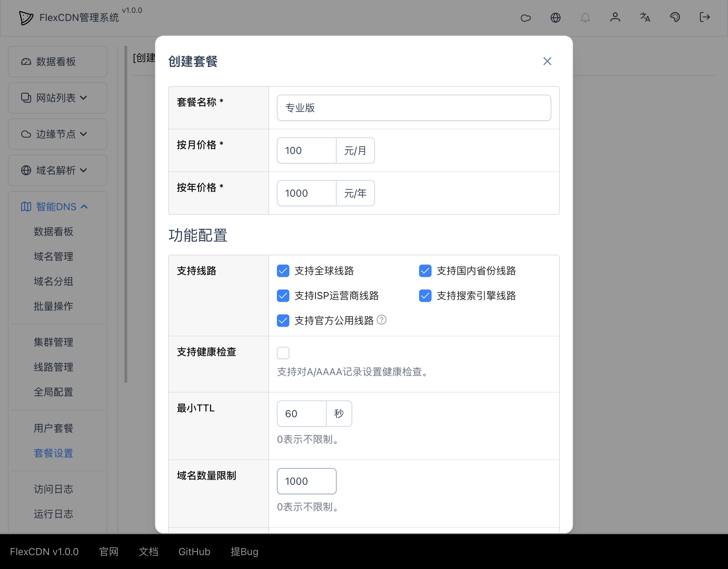Viewport: 728px width, 569px height.
Task: Click the user profile icon
Action: pos(616,17)
